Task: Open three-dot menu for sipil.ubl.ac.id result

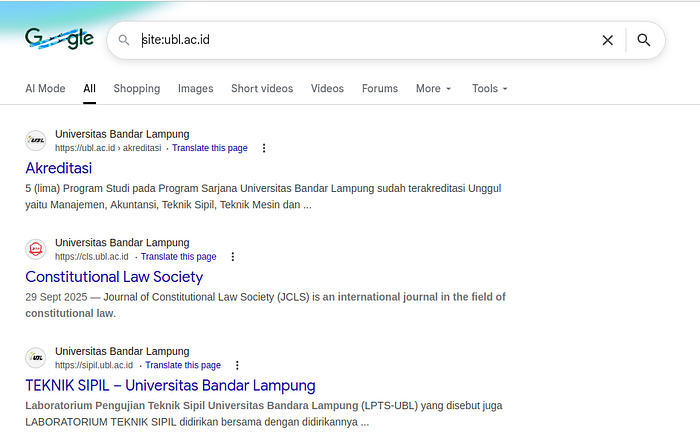Action: coord(237,365)
